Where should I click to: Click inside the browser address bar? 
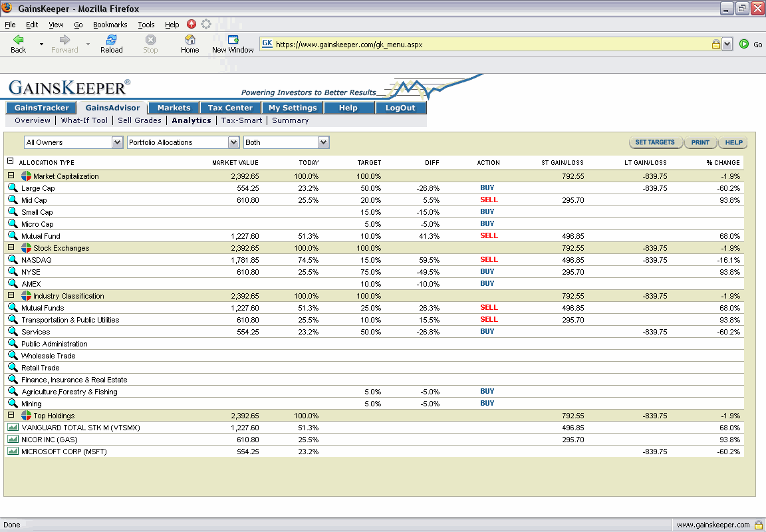(465, 43)
